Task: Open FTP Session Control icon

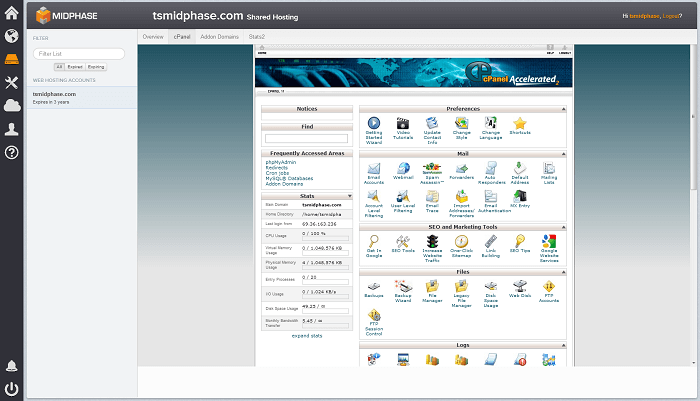Action: click(374, 315)
